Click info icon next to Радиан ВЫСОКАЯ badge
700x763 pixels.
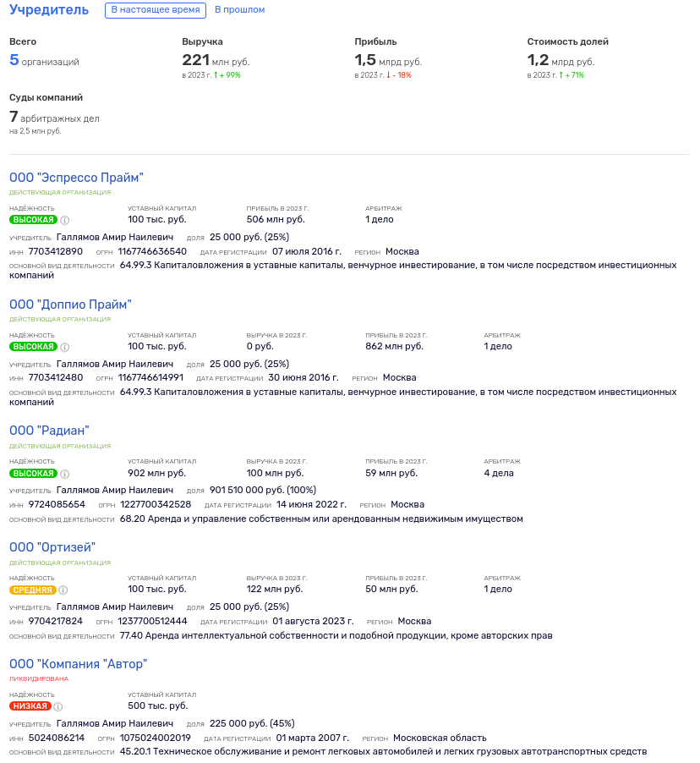pyautogui.click(x=65, y=474)
